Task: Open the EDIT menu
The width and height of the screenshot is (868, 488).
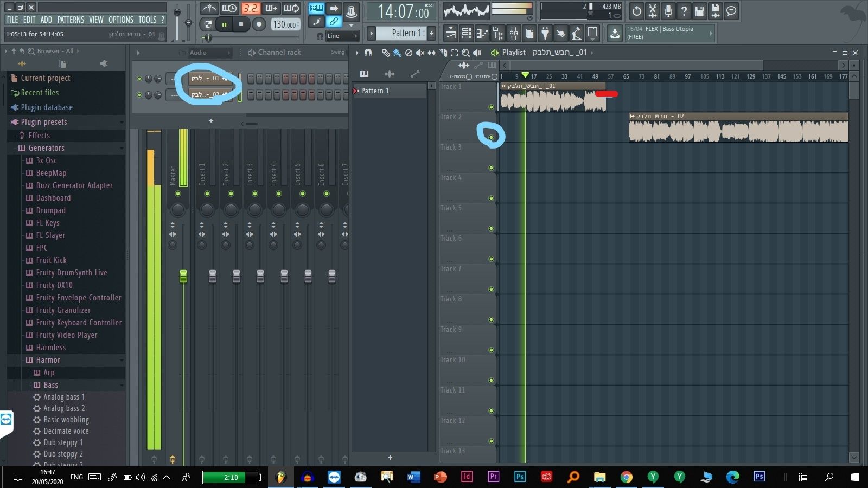Action: coord(29,20)
